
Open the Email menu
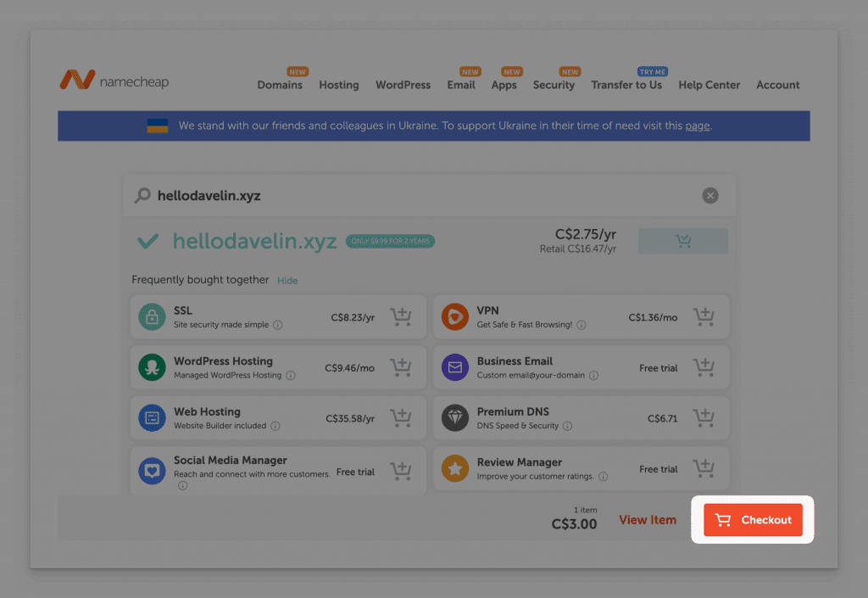[x=461, y=85]
